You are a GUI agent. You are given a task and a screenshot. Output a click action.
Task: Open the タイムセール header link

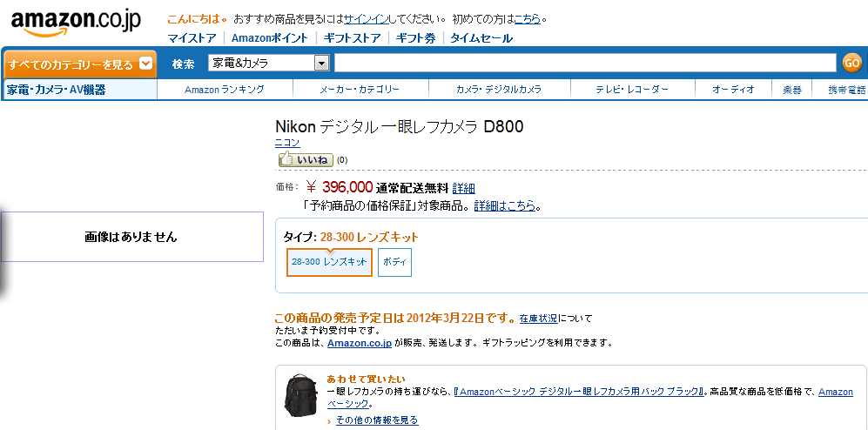pos(481,38)
